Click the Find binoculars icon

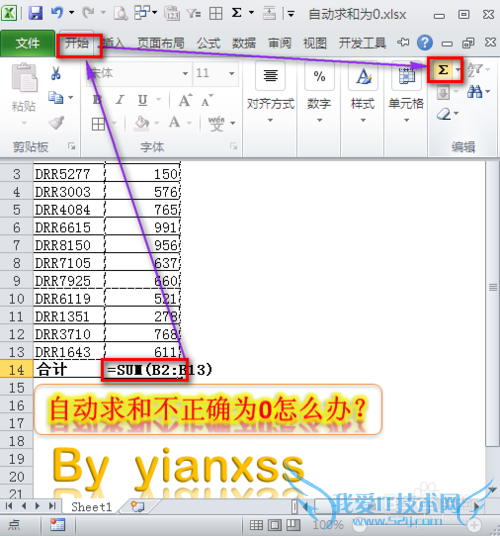coord(475,91)
